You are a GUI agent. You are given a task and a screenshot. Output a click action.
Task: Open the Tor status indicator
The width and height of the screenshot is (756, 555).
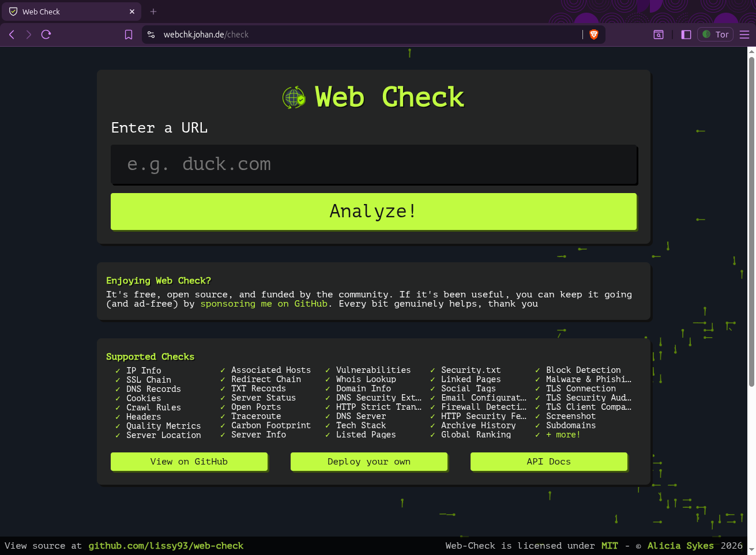pos(715,35)
